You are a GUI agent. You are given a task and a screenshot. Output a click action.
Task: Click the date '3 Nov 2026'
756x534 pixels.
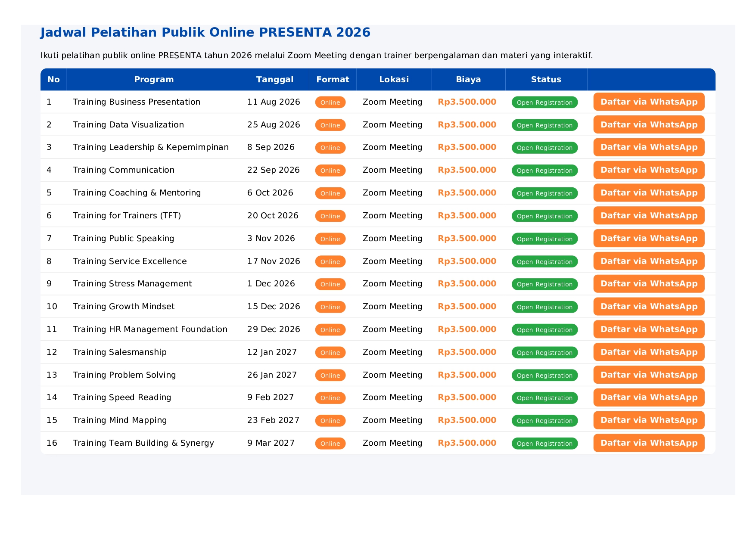click(271, 239)
